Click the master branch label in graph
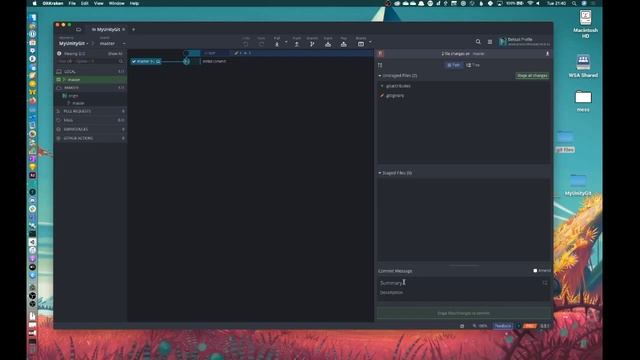The height and width of the screenshot is (360, 640). (146, 61)
